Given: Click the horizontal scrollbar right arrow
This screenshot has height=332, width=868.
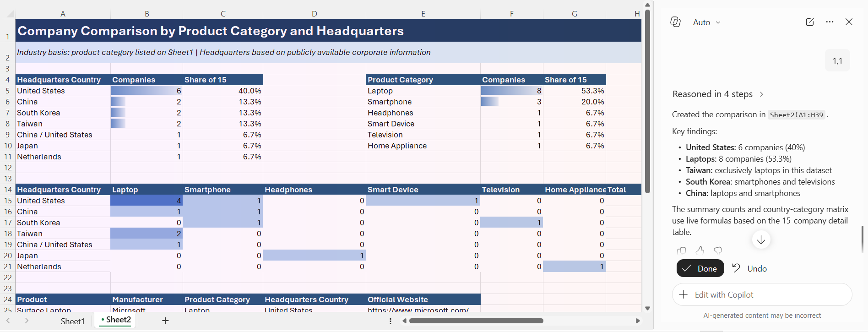Looking at the screenshot, I should point(638,321).
